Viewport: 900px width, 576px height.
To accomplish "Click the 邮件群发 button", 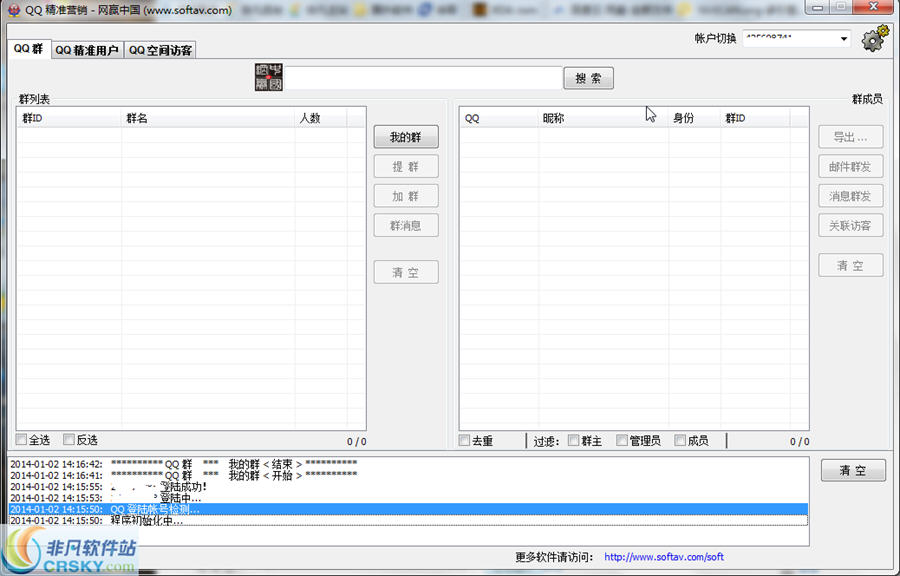I will coord(851,166).
